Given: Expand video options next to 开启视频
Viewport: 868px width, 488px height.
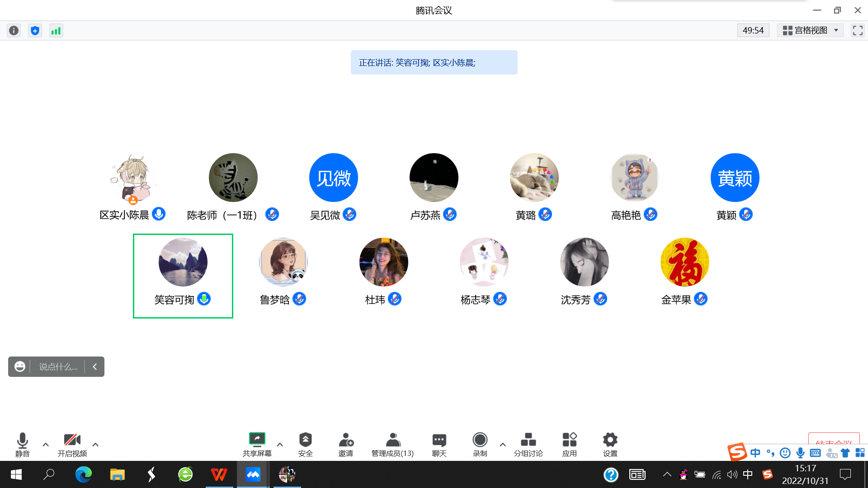Looking at the screenshot, I should click(95, 445).
